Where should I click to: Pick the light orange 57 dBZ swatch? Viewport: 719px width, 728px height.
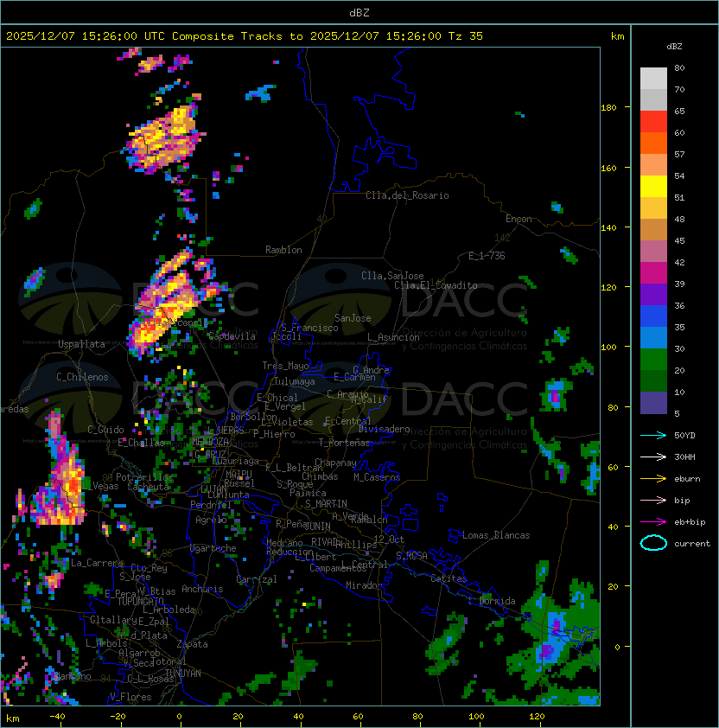pos(653,165)
